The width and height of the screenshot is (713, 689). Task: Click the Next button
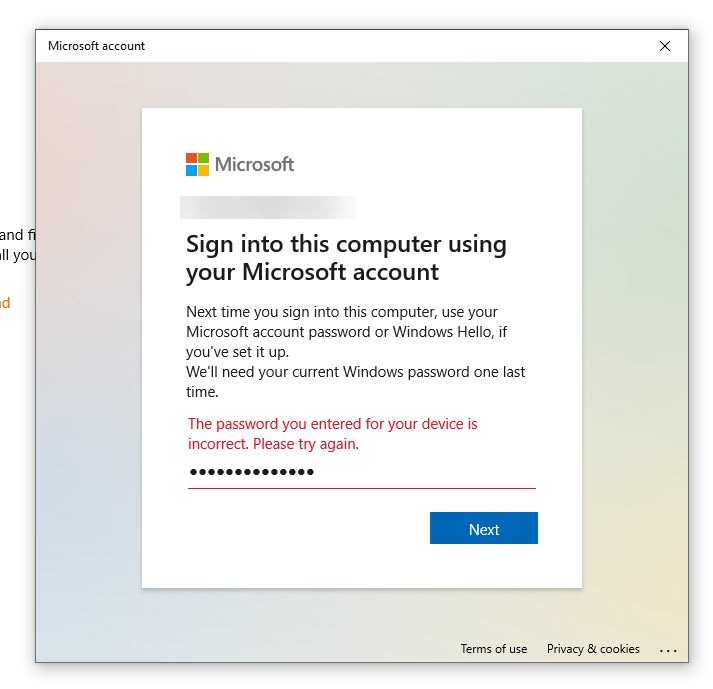click(483, 528)
